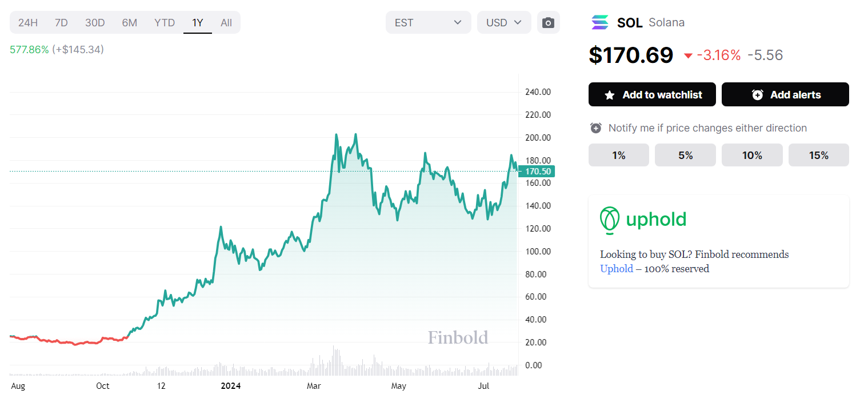Open the USD currency dropdown
The image size is (868, 402).
tap(504, 22)
